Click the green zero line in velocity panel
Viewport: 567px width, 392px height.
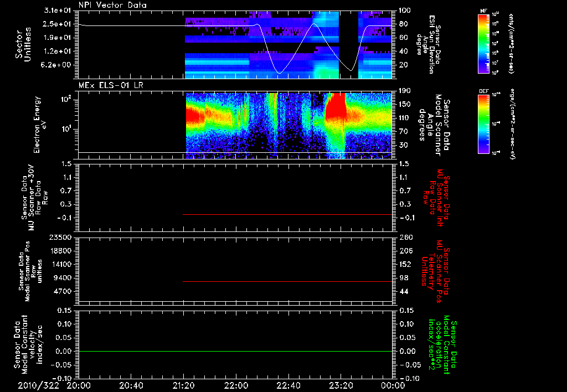235,351
